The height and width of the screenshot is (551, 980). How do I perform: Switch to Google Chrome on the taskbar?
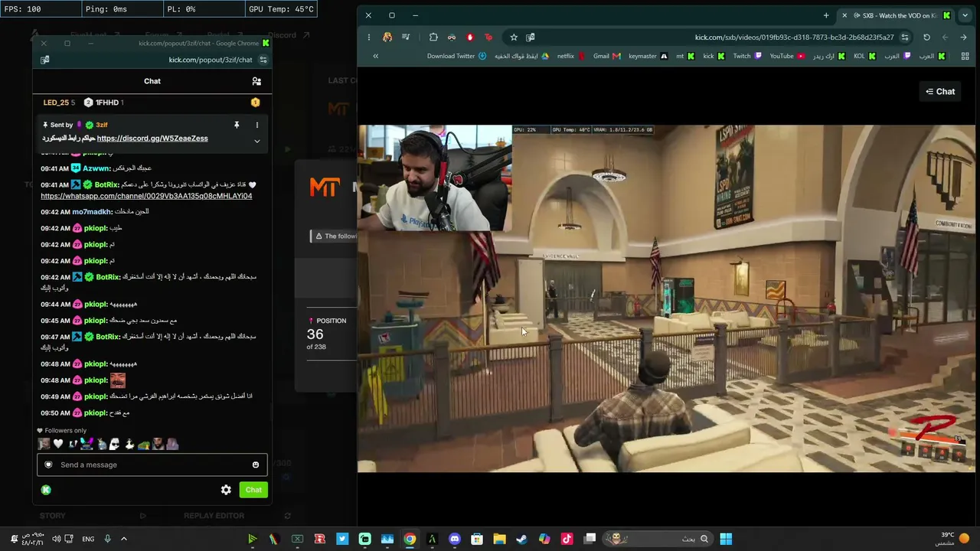[410, 539]
